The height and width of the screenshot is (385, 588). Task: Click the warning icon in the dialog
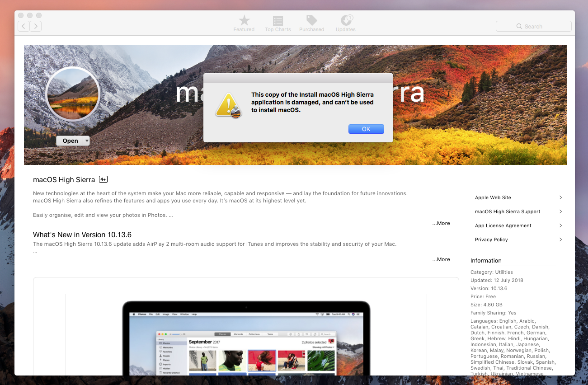click(229, 106)
